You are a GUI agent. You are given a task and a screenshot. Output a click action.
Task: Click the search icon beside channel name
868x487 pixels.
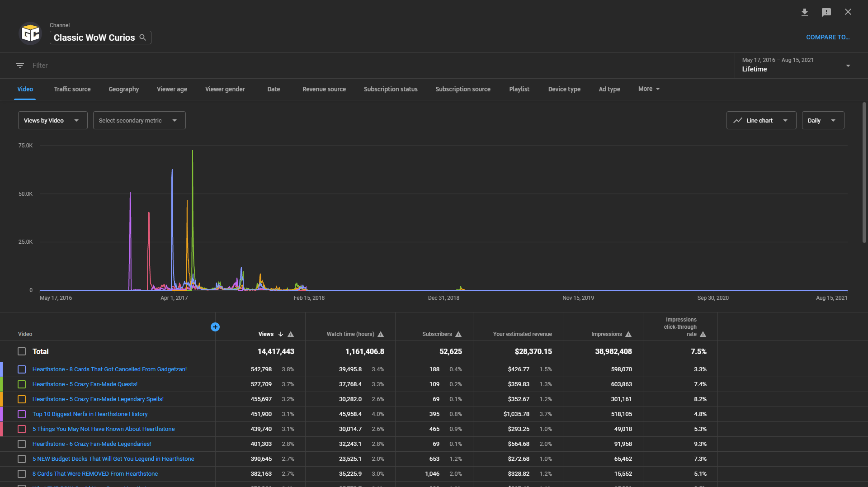pyautogui.click(x=142, y=38)
